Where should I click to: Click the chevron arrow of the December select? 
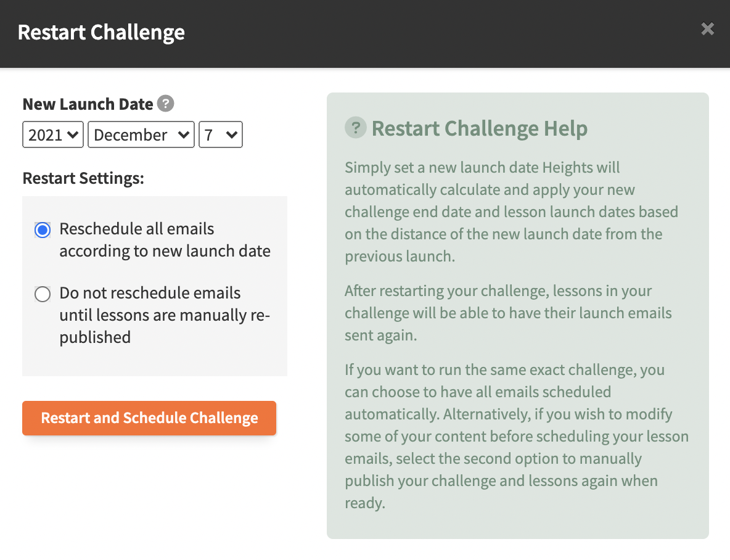coord(184,134)
